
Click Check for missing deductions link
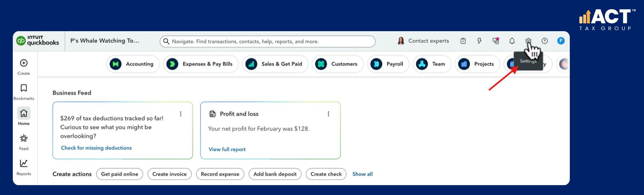96,148
